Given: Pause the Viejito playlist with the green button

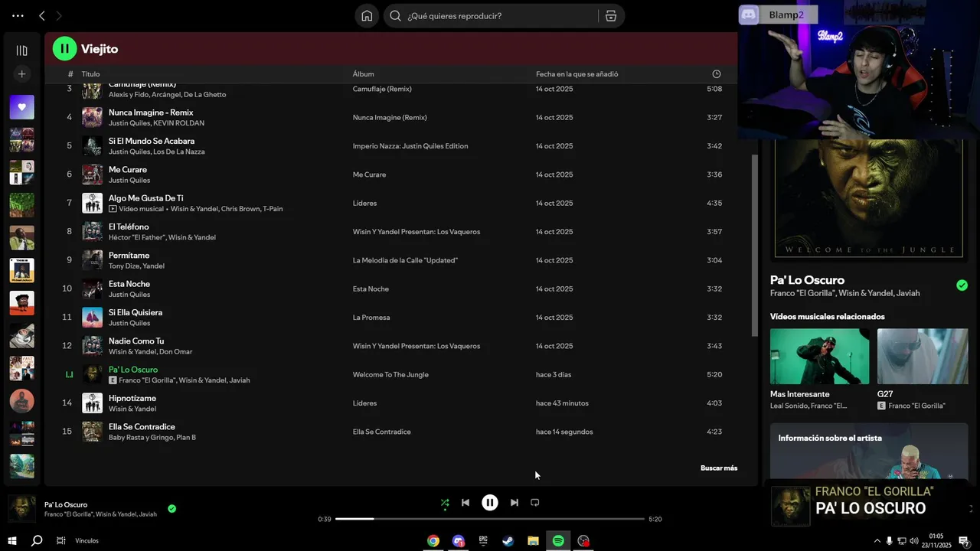Looking at the screenshot, I should [64, 48].
